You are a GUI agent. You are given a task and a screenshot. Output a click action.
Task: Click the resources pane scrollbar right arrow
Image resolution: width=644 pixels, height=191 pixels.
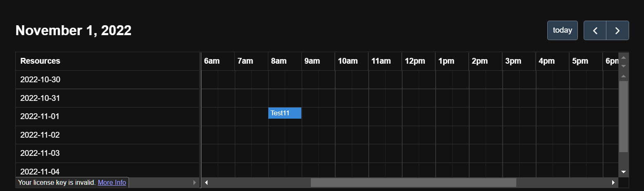pyautogui.click(x=195, y=182)
